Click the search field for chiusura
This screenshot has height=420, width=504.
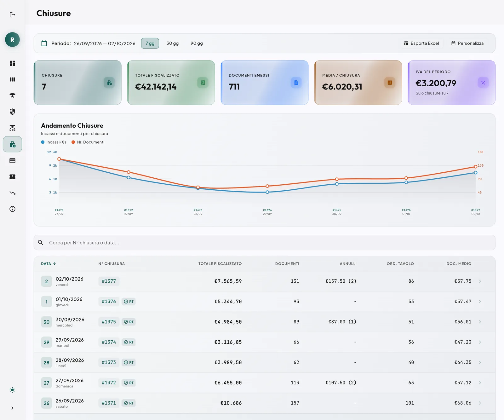tap(265, 243)
